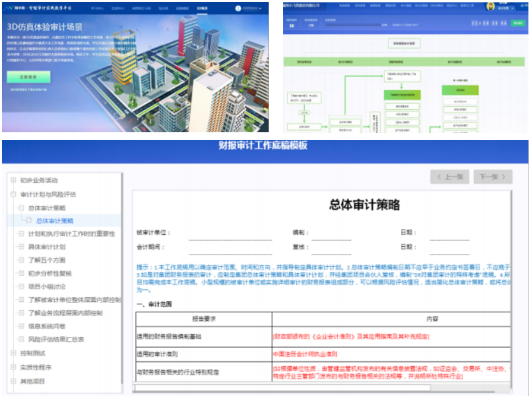Expand the 控制测试 tree node

(13, 353)
